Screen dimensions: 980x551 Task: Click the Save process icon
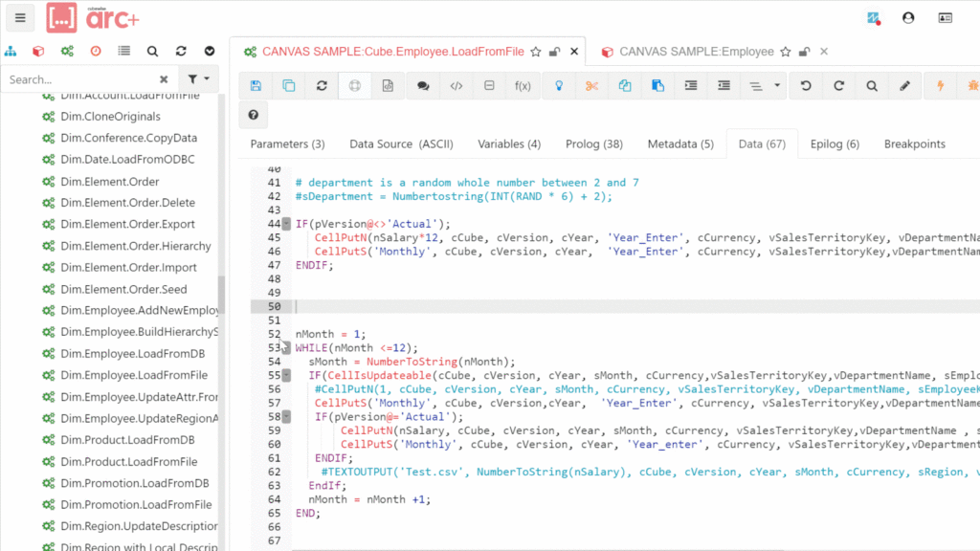pyautogui.click(x=256, y=86)
